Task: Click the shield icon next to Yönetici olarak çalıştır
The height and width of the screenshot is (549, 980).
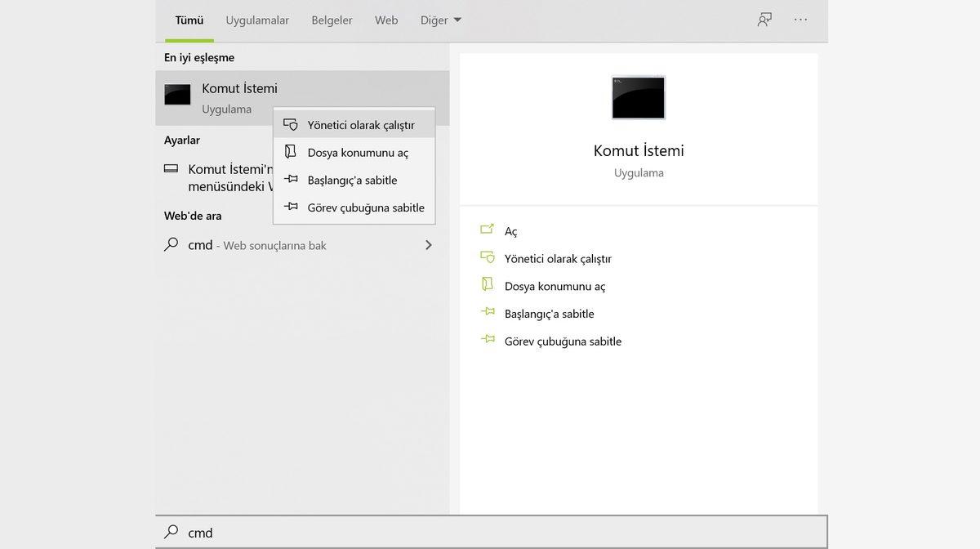Action: pyautogui.click(x=291, y=123)
